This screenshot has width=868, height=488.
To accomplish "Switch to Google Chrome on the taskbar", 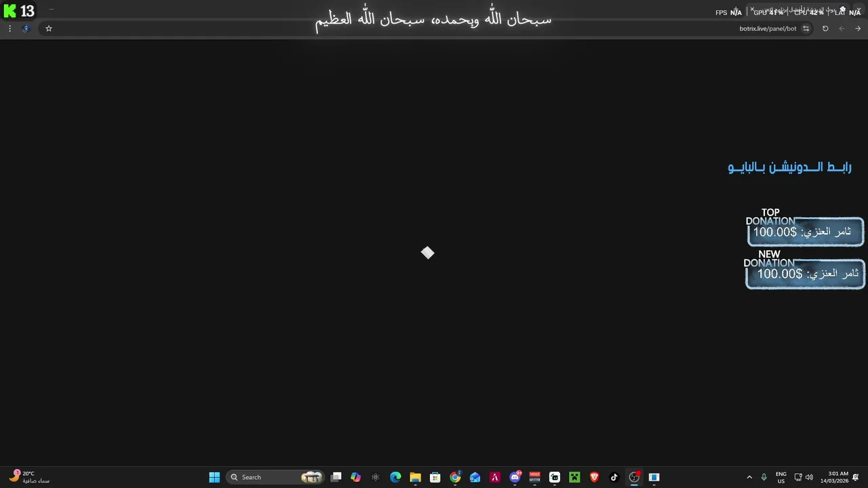I will tap(455, 477).
